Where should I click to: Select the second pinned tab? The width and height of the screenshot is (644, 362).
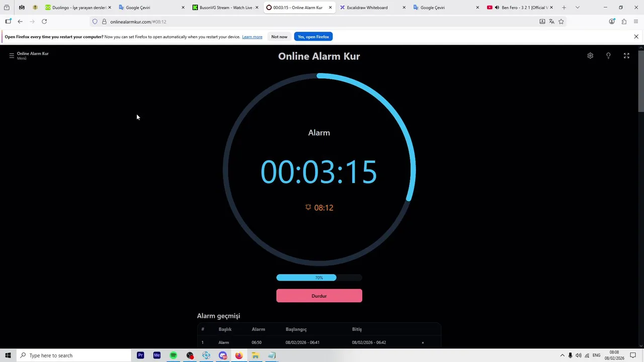point(35,8)
